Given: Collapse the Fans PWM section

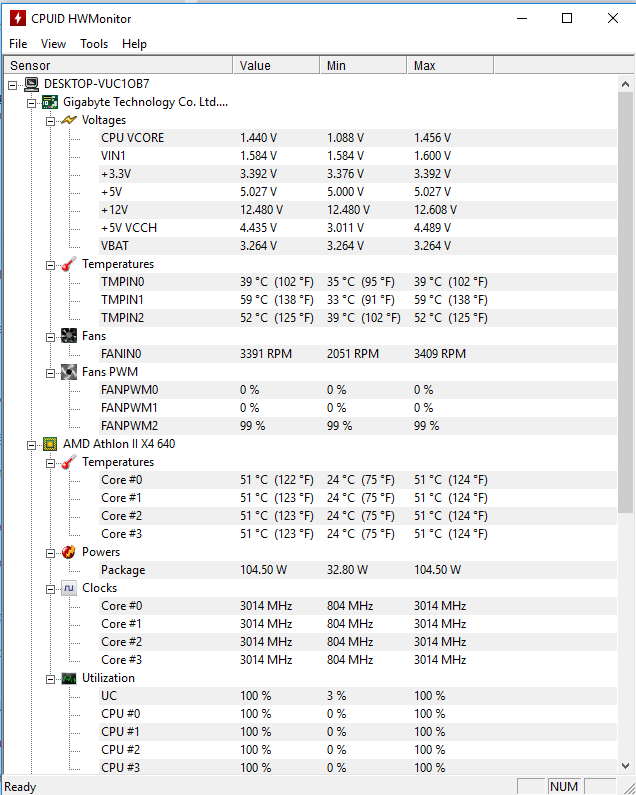Looking at the screenshot, I should click(50, 372).
